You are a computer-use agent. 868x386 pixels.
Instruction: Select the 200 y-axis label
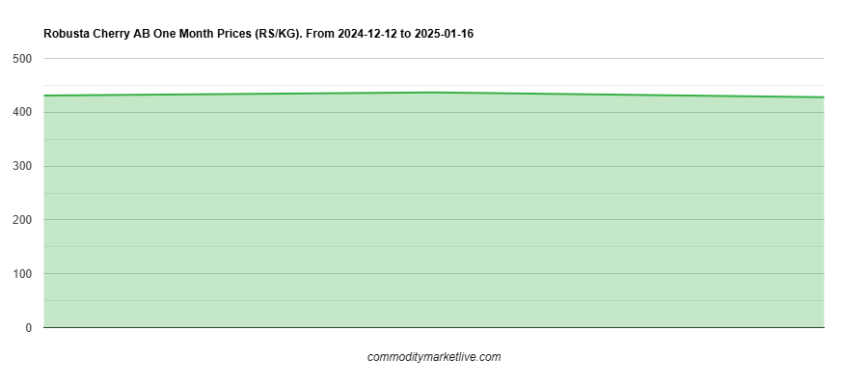[22, 220]
